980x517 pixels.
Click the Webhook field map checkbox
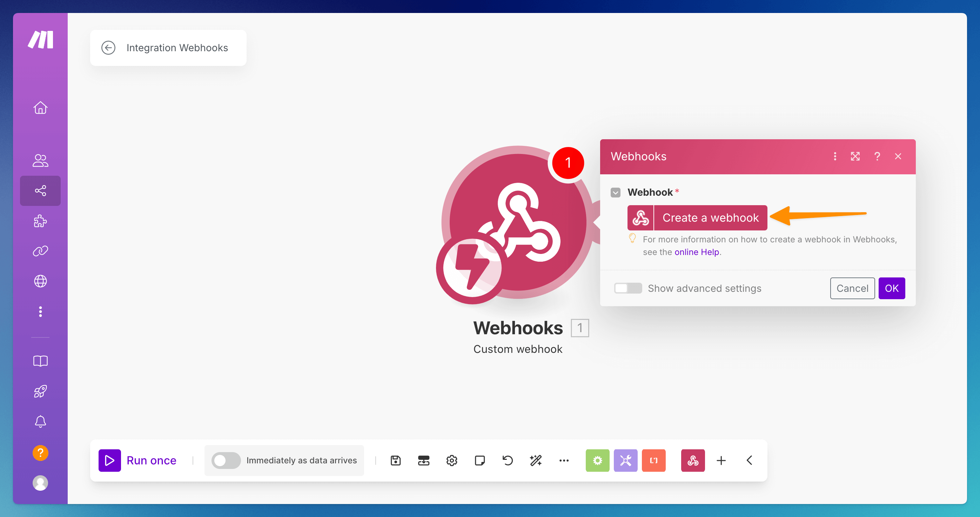616,193
